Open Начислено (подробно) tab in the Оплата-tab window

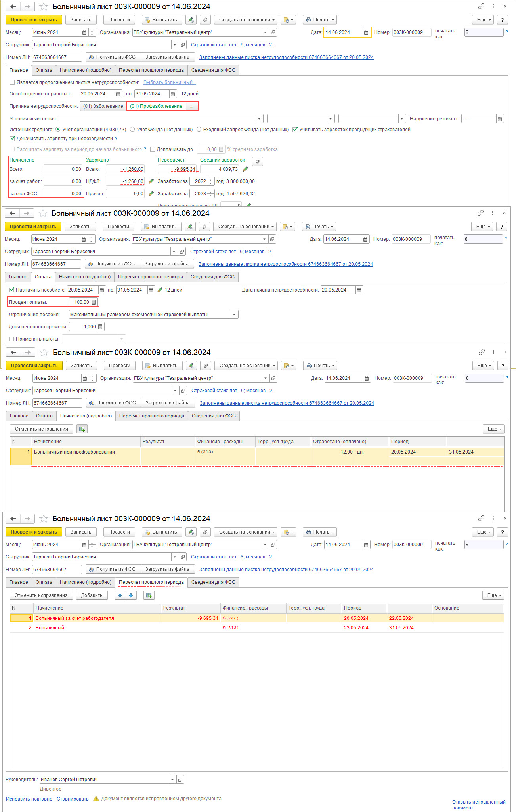(x=85, y=277)
